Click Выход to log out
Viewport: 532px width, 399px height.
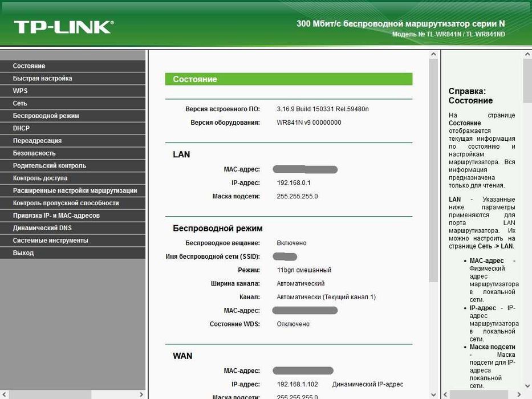coord(72,253)
